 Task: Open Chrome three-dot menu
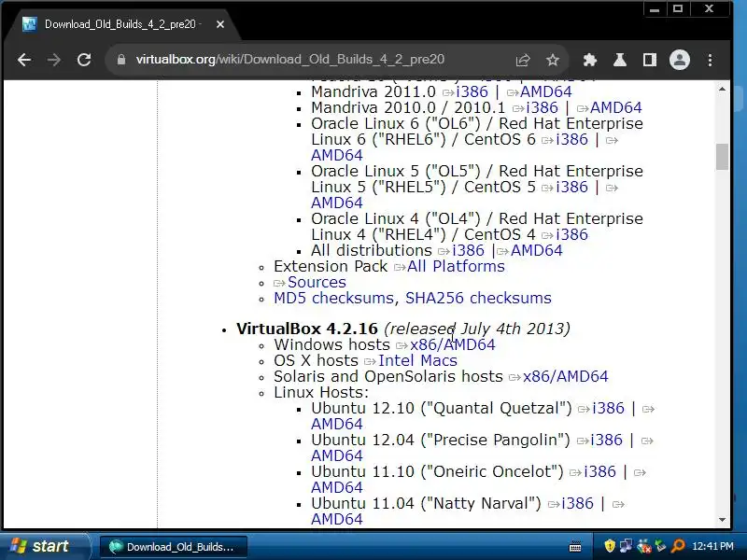pos(710,60)
